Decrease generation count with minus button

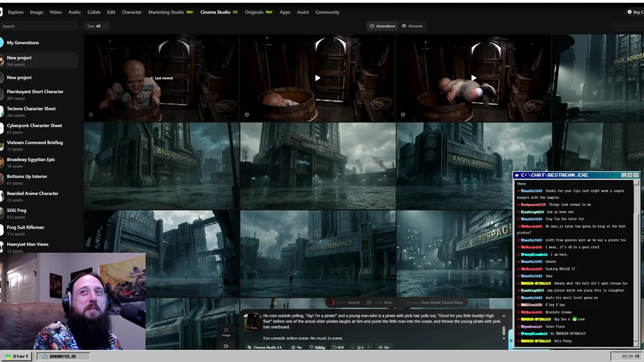[x=353, y=347]
